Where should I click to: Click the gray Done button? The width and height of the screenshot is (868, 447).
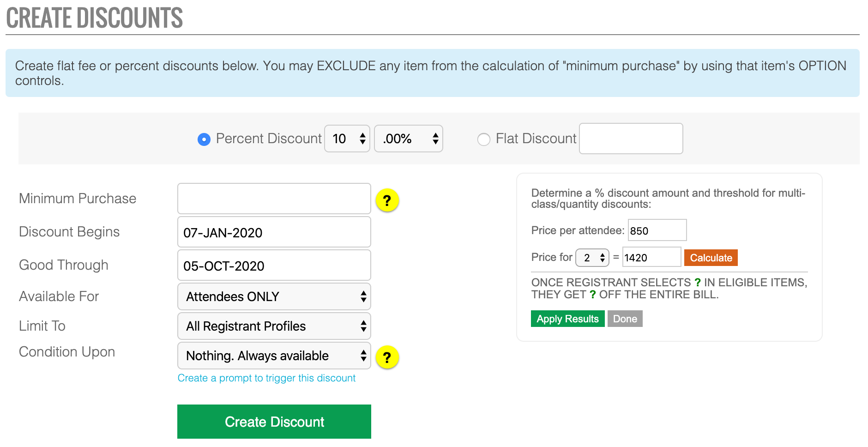(625, 319)
